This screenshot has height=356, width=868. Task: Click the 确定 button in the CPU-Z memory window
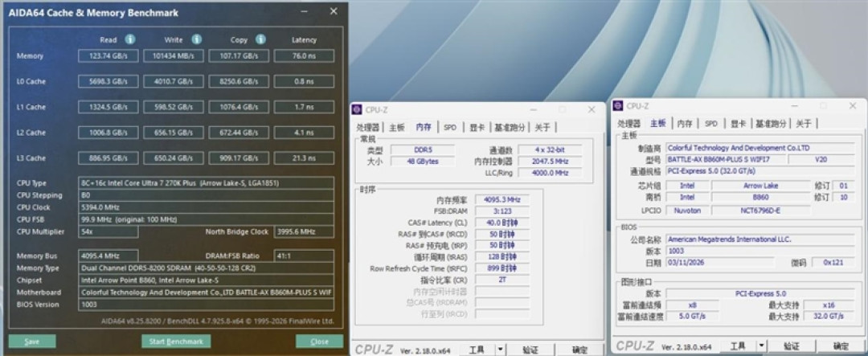pos(580,350)
